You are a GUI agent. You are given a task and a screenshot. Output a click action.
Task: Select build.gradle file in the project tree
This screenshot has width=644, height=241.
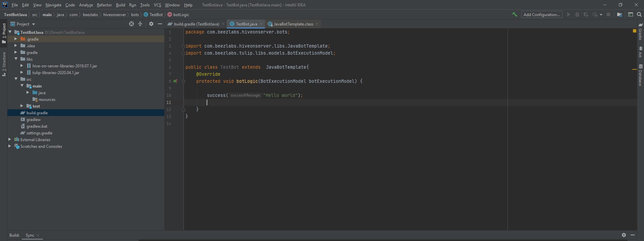pos(86,113)
